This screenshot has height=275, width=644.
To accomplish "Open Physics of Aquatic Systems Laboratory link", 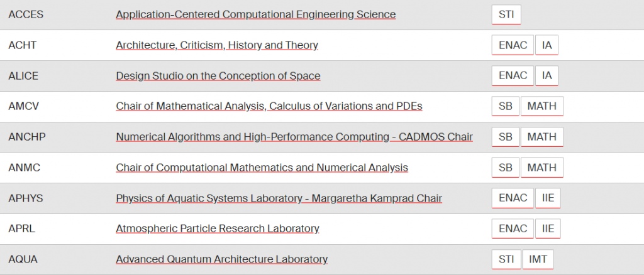I will 279,198.
